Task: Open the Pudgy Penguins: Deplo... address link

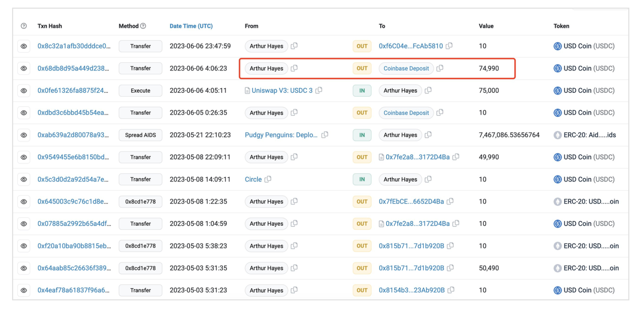Action: 281,135
